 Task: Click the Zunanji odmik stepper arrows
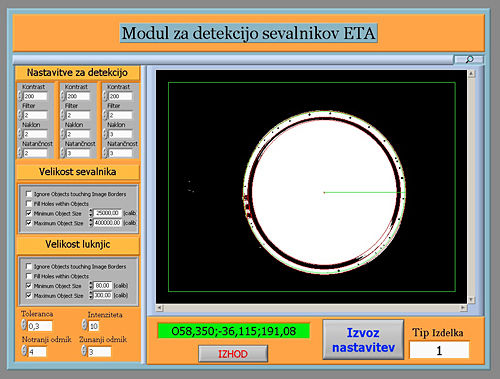point(84,350)
